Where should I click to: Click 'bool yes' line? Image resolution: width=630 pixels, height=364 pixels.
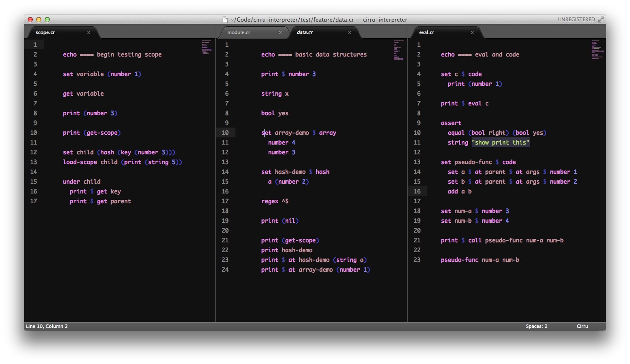click(275, 113)
